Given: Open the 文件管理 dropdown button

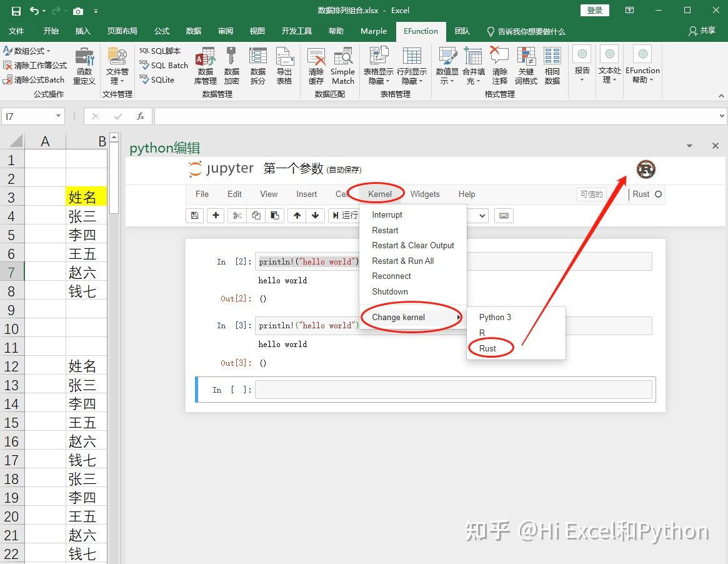Looking at the screenshot, I should tap(117, 66).
